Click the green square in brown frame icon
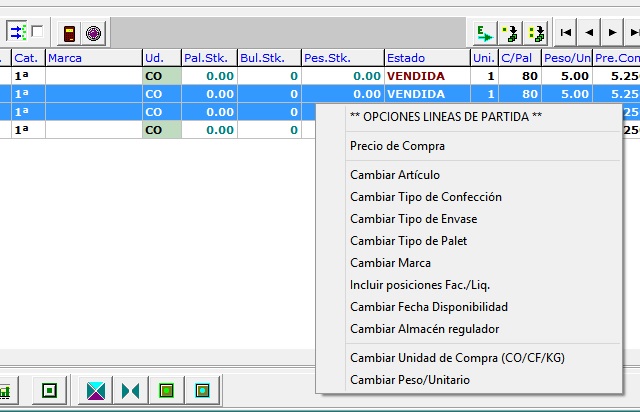This screenshot has width=640, height=412. click(x=167, y=389)
